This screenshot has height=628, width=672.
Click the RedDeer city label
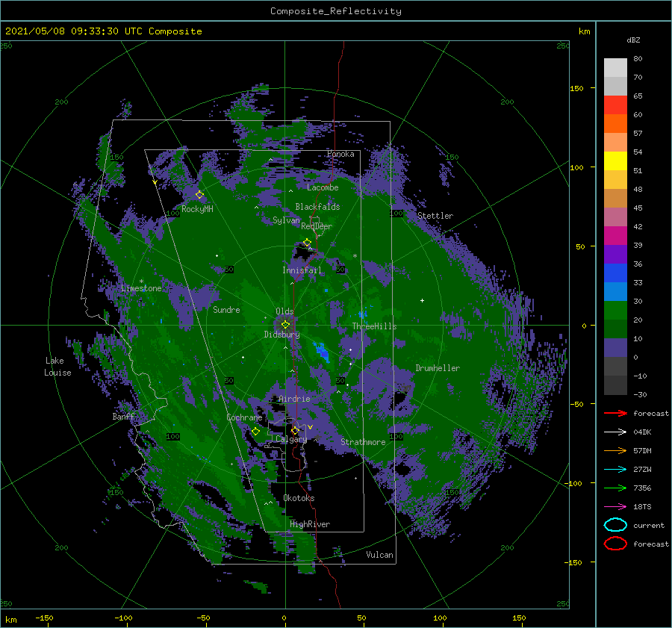(x=317, y=226)
